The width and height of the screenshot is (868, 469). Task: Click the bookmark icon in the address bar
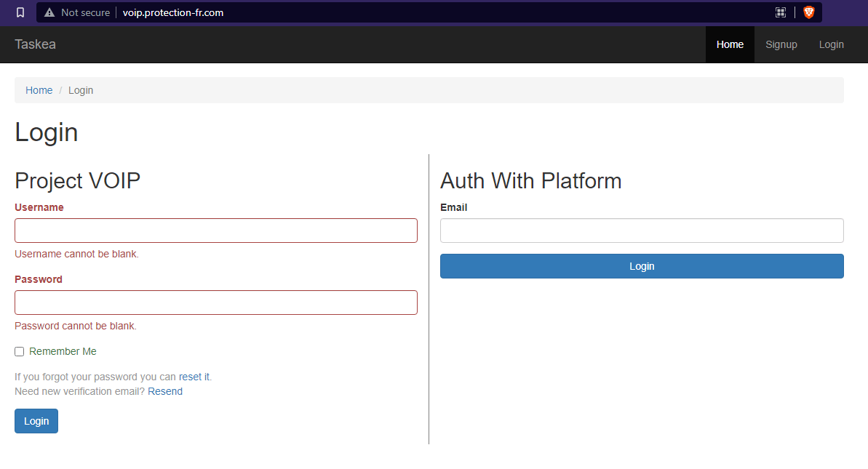click(x=19, y=12)
